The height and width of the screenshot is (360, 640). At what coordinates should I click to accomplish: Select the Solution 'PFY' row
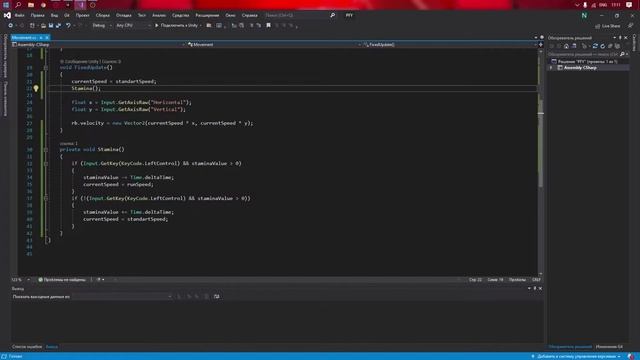(588, 61)
